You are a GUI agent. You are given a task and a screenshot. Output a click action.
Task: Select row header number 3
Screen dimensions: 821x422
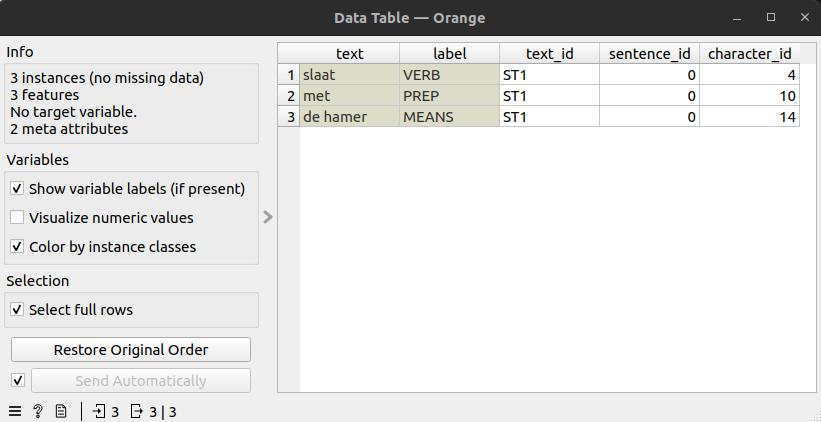pos(289,116)
